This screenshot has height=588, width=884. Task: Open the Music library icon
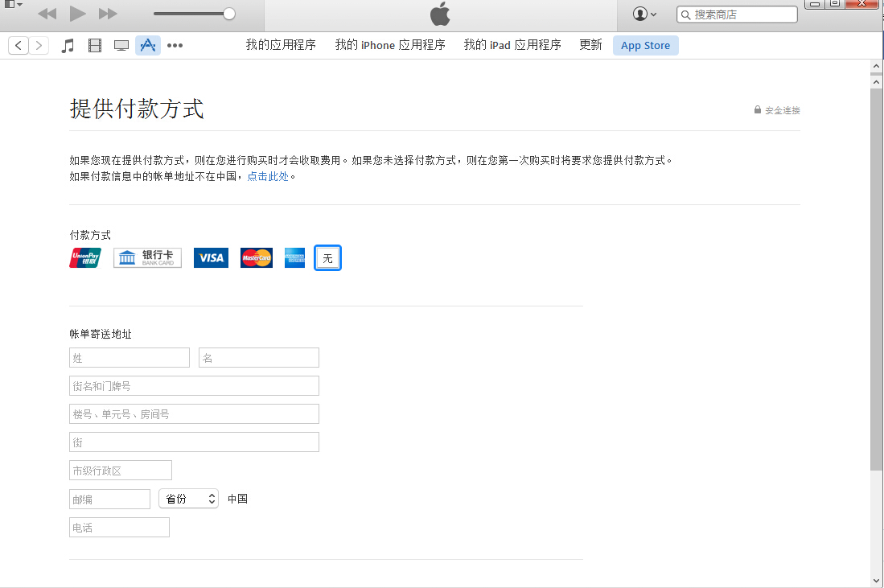[68, 46]
